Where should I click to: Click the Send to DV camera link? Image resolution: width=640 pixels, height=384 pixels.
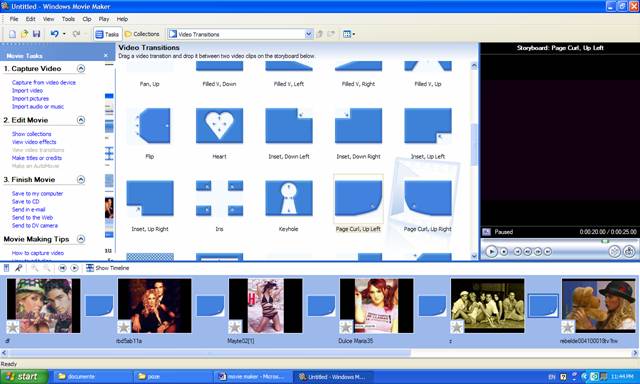pos(35,225)
